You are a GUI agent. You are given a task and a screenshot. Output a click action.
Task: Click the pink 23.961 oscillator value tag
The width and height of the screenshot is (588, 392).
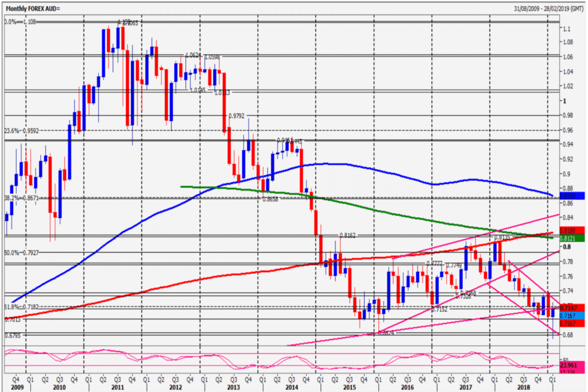pyautogui.click(x=572, y=365)
